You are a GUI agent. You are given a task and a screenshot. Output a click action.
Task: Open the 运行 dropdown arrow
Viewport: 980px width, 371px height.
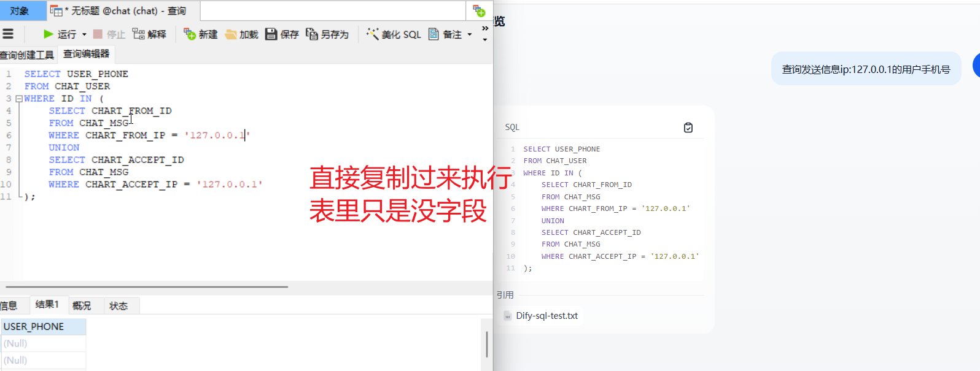coord(84,34)
